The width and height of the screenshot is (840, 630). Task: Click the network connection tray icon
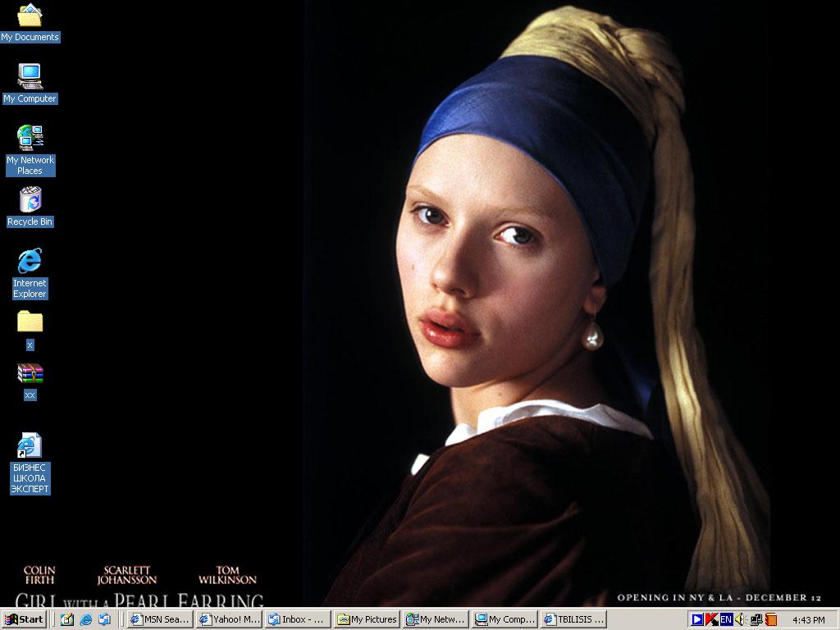click(756, 620)
